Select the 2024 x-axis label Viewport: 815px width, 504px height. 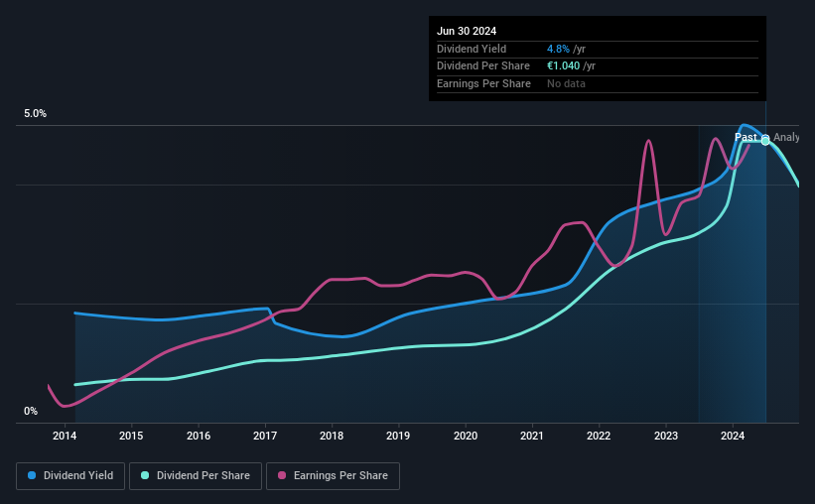click(733, 436)
